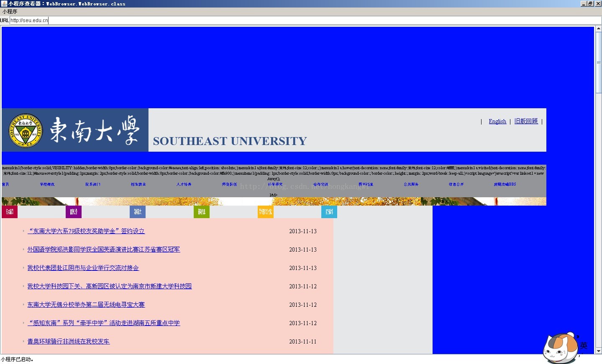This screenshot has height=364, width=602.
Task: Click the status text 小程序已启动。
Action: tap(17, 359)
